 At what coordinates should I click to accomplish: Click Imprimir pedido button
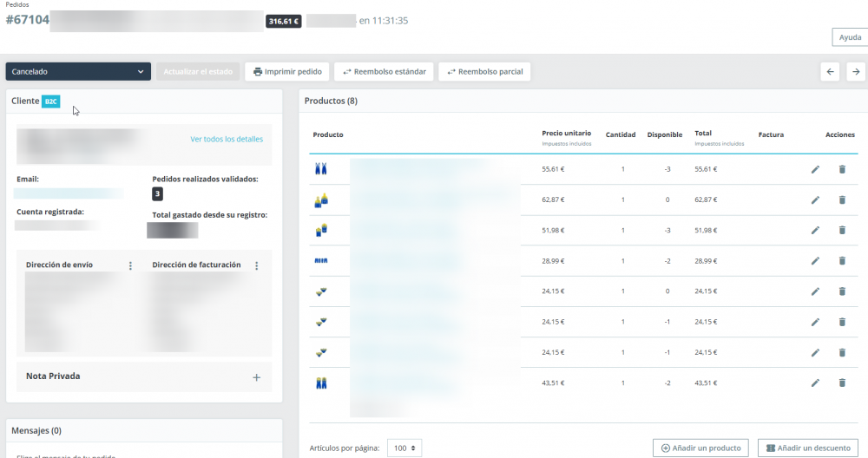click(x=287, y=71)
